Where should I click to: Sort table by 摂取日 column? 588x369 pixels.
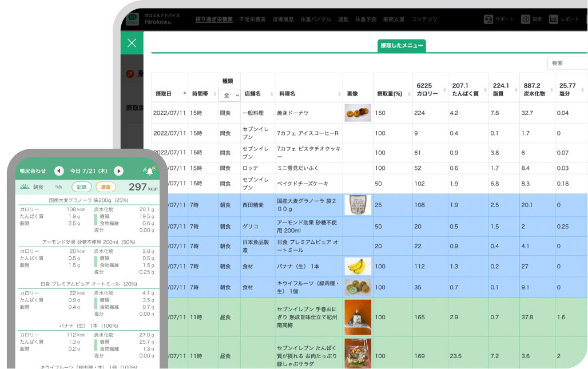click(x=169, y=93)
